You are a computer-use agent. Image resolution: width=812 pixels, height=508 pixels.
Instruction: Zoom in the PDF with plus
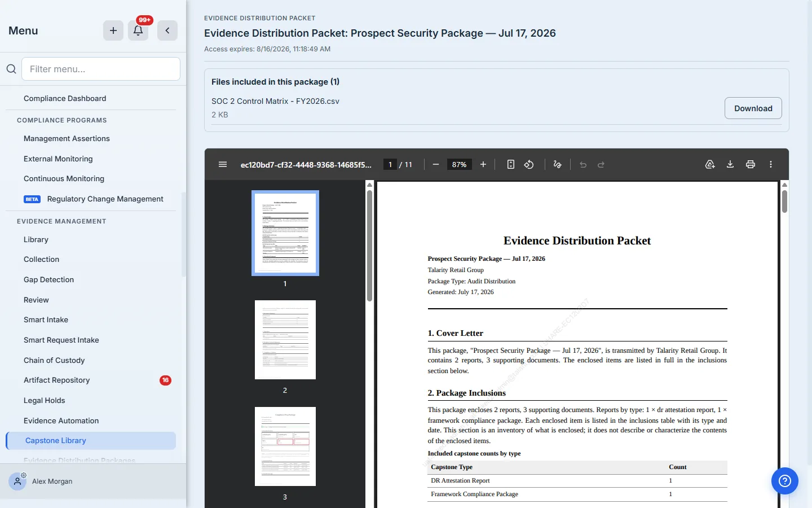483,164
